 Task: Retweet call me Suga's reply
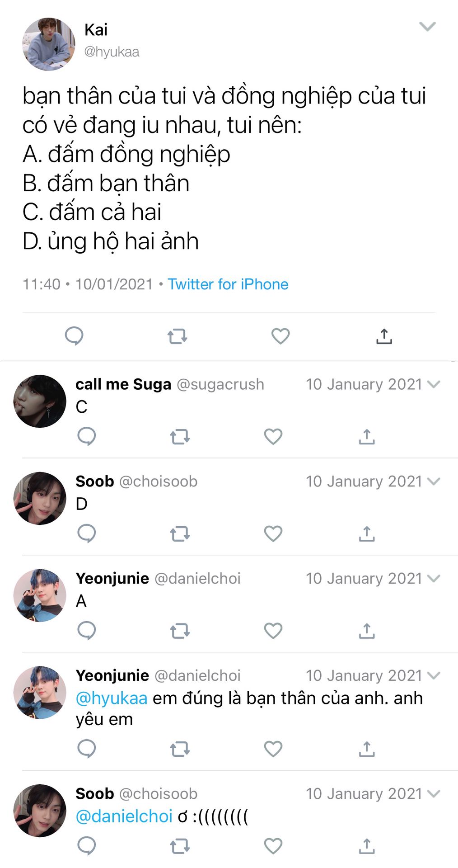pos(180,437)
